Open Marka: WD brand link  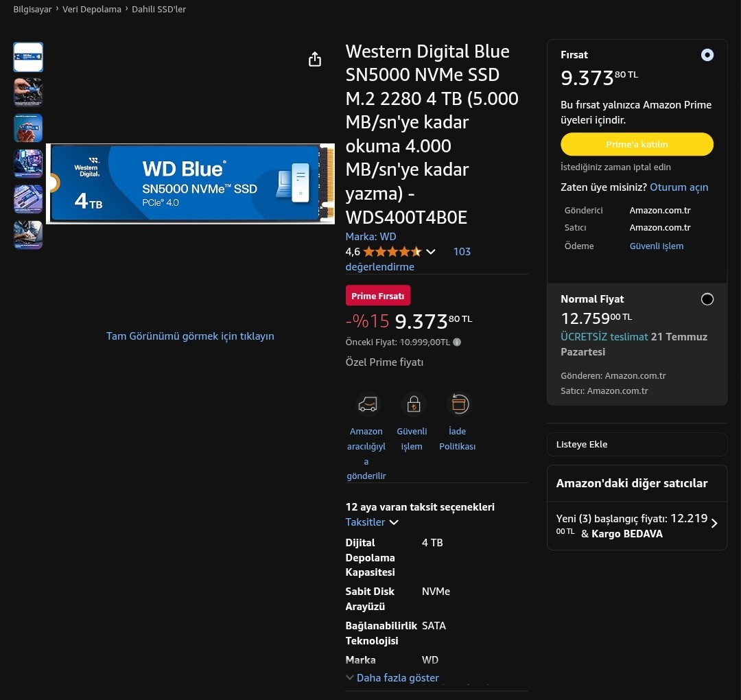[370, 236]
